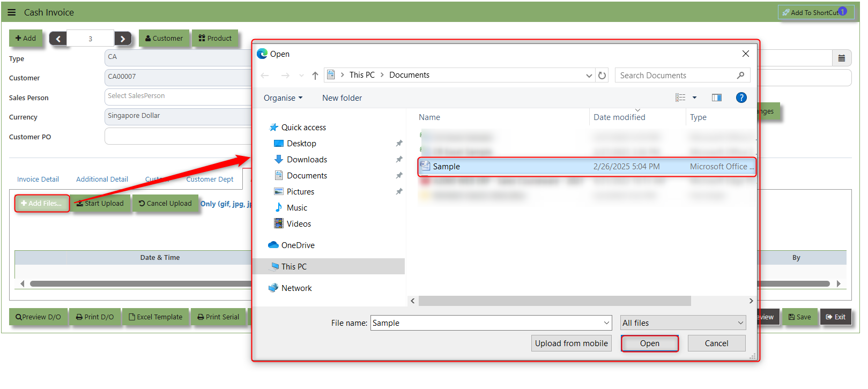
Task: Switch to the Invoice Detail tab
Action: [38, 179]
